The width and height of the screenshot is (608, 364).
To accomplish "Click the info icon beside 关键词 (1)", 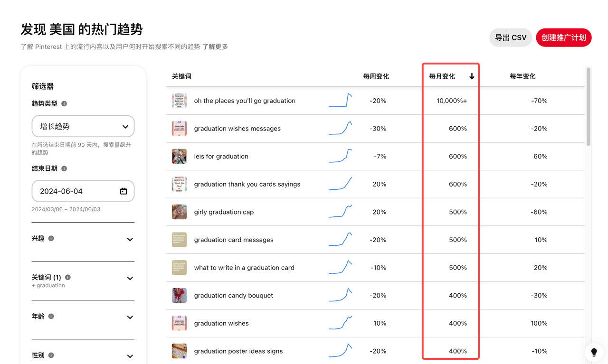I will click(x=67, y=277).
